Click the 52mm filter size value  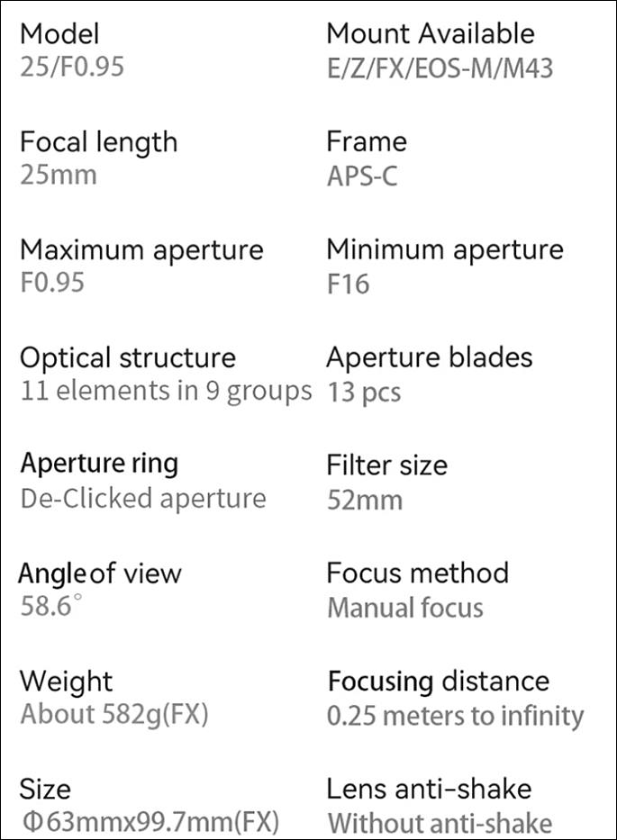[365, 501]
